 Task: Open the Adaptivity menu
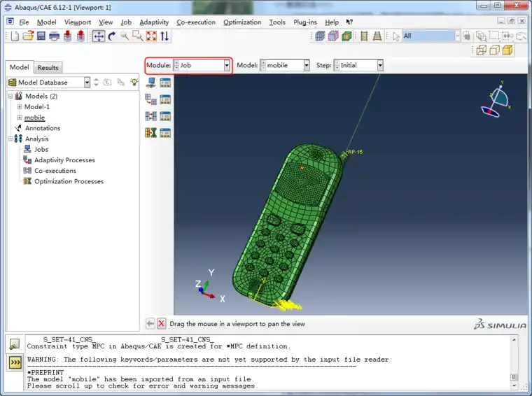pos(154,22)
